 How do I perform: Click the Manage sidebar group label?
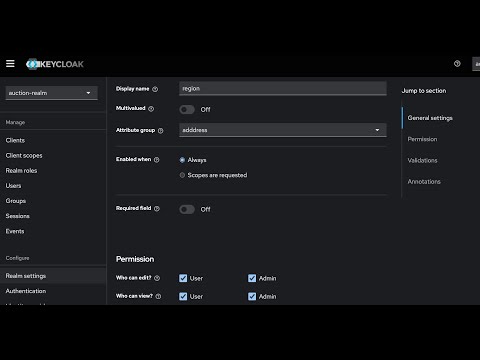(x=15, y=123)
